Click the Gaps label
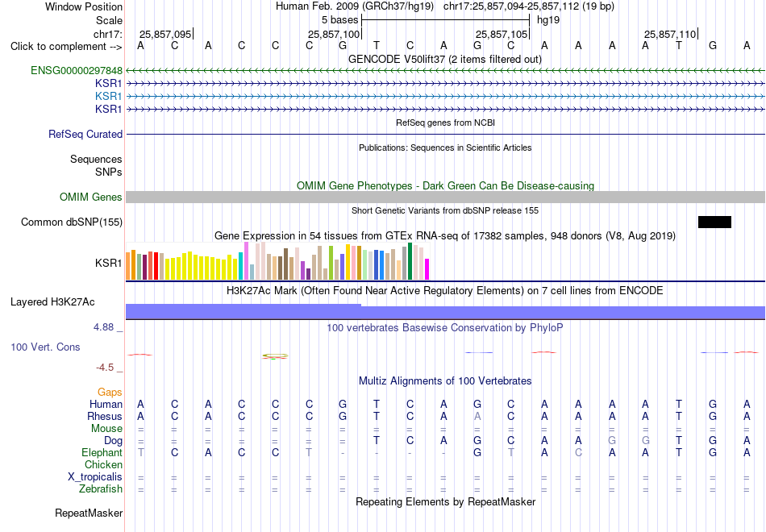This screenshot has width=766, height=532. point(110,393)
